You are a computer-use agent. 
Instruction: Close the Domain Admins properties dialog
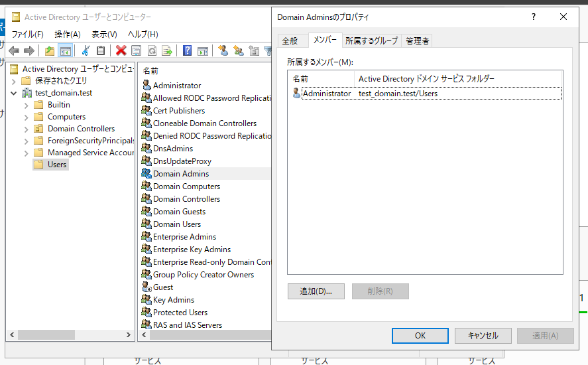point(563,17)
